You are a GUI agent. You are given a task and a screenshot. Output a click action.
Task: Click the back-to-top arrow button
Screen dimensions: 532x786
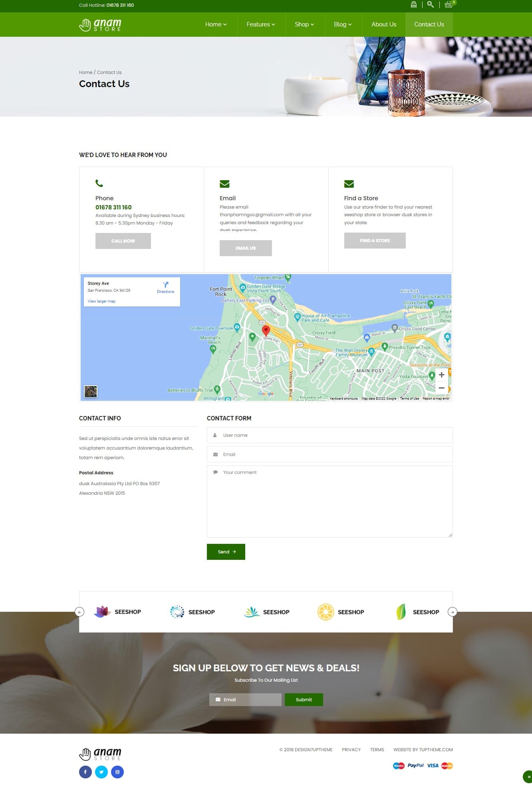click(x=528, y=777)
